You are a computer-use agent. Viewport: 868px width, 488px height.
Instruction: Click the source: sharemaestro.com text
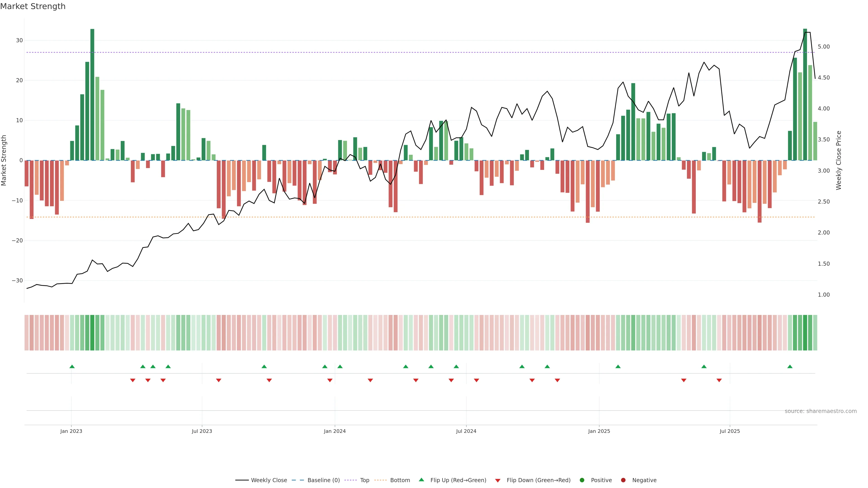pos(821,411)
